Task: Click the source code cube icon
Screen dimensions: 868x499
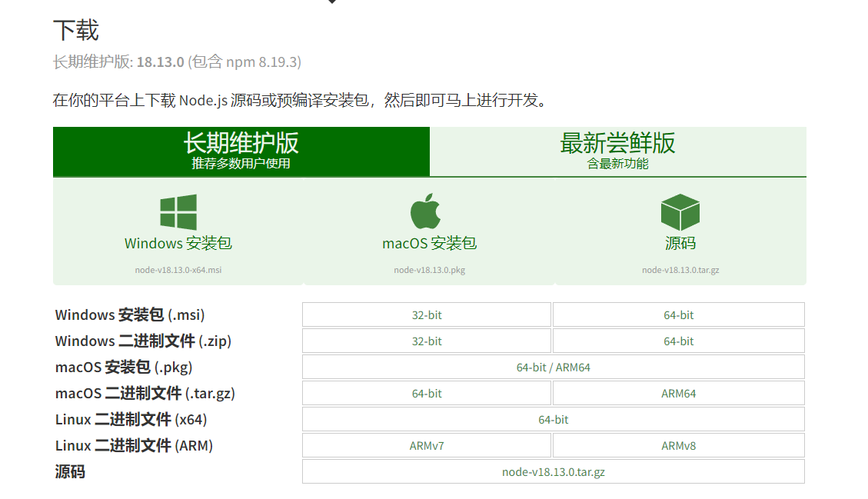Action: coord(680,212)
